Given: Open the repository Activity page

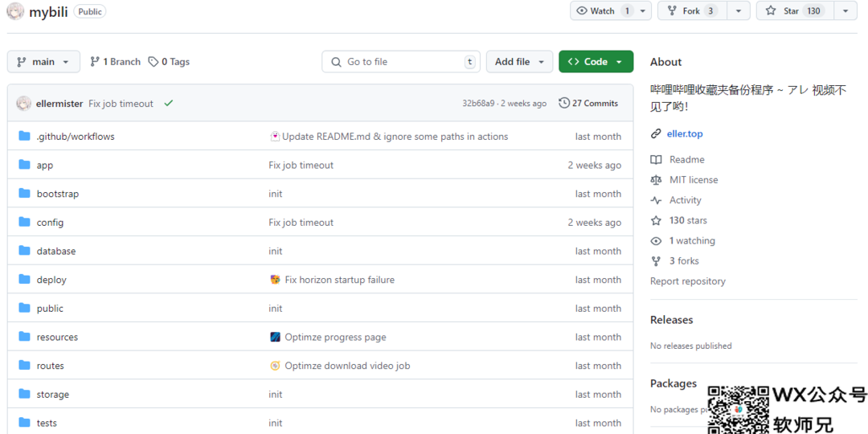Looking at the screenshot, I should [686, 200].
